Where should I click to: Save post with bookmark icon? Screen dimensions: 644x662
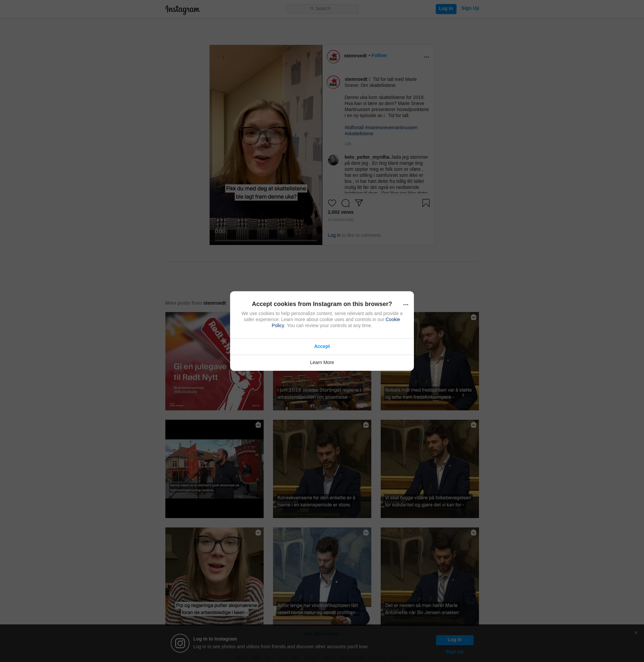(x=426, y=203)
